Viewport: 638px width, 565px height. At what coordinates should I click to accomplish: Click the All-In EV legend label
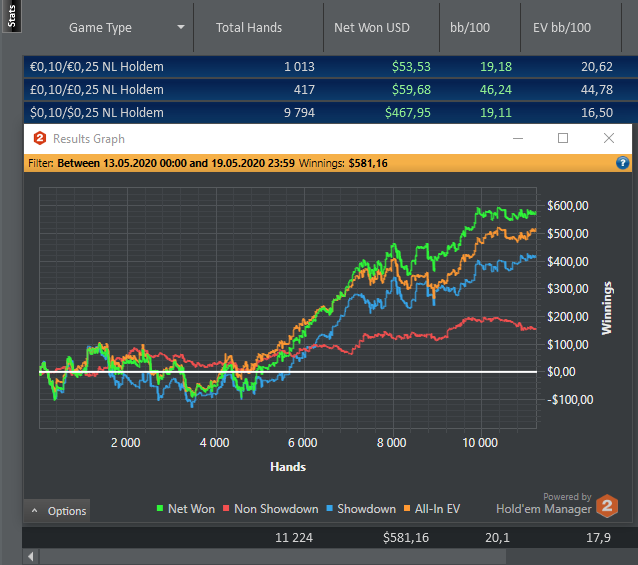[x=437, y=508]
